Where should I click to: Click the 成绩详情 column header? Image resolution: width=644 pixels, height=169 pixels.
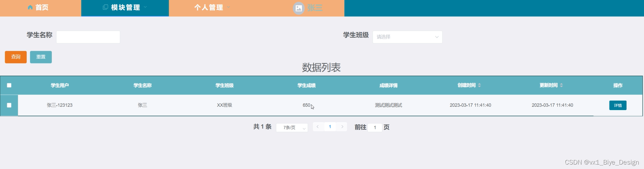tap(389, 85)
